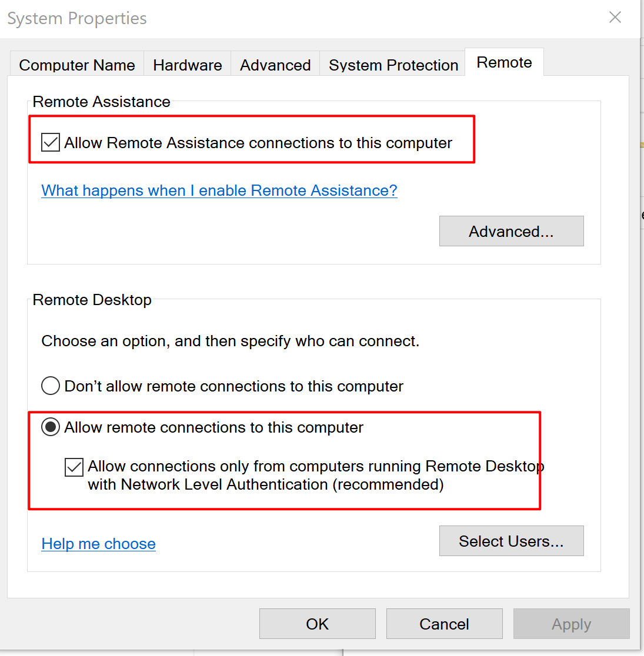Open 'What happens when I enable Remote Assistance?' link

pos(219,190)
